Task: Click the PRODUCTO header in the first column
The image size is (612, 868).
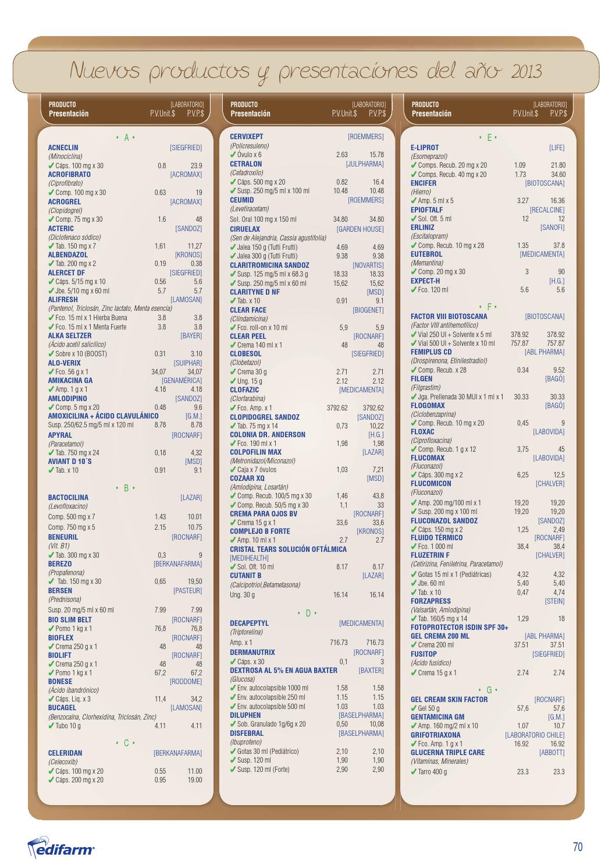Action: tap(62, 104)
